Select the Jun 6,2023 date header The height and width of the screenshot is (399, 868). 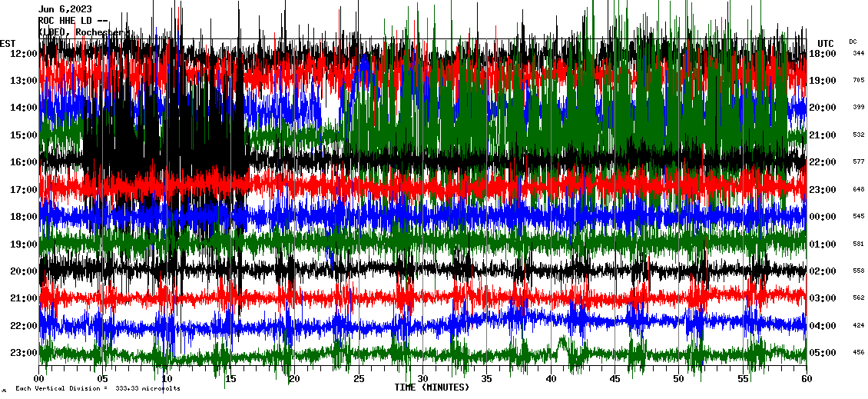click(70, 9)
